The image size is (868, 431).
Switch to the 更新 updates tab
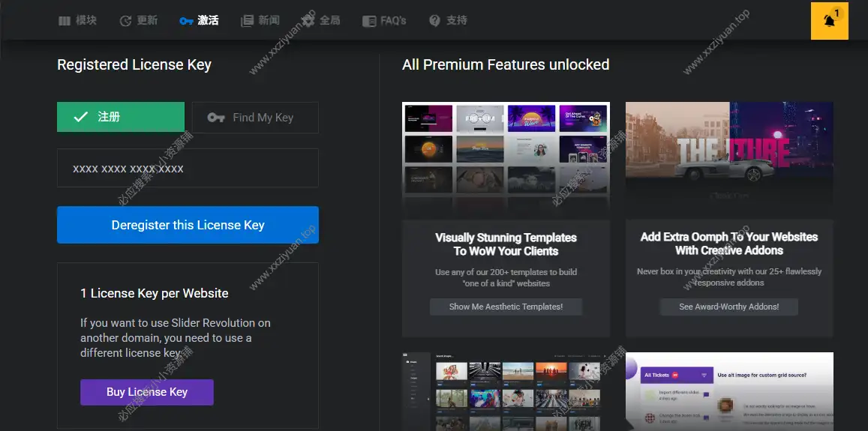[x=138, y=21]
